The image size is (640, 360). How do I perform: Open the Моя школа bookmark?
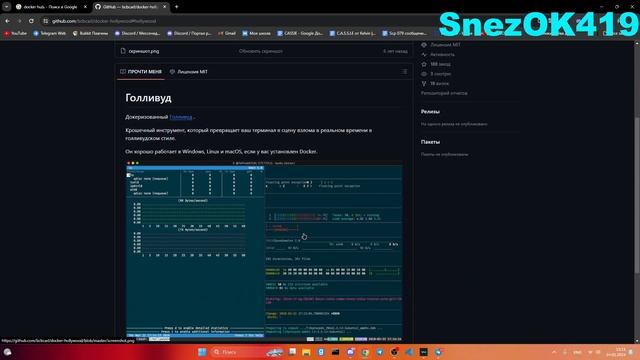coord(256,33)
